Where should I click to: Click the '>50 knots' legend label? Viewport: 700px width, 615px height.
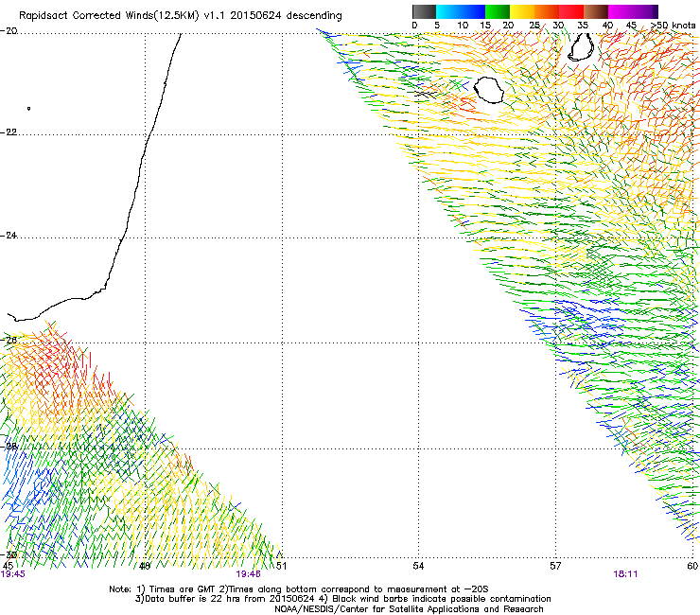point(673,26)
